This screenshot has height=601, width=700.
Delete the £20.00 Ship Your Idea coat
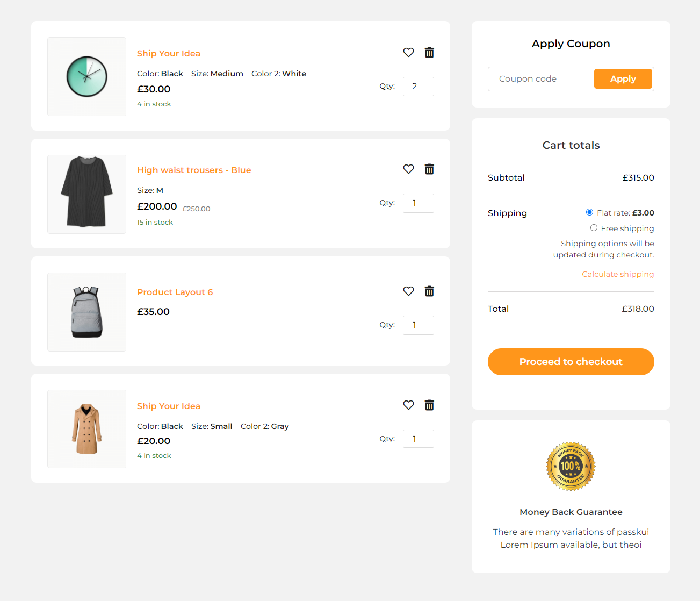[429, 405]
